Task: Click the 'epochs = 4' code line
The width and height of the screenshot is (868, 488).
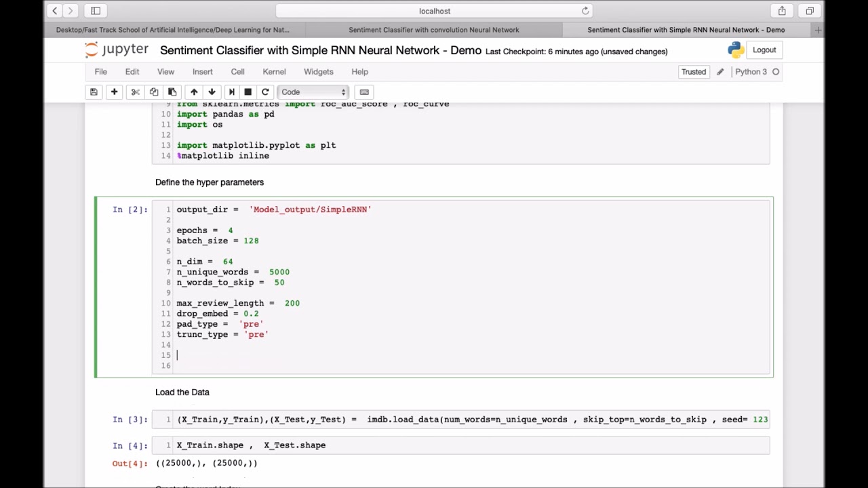Action: pos(205,230)
